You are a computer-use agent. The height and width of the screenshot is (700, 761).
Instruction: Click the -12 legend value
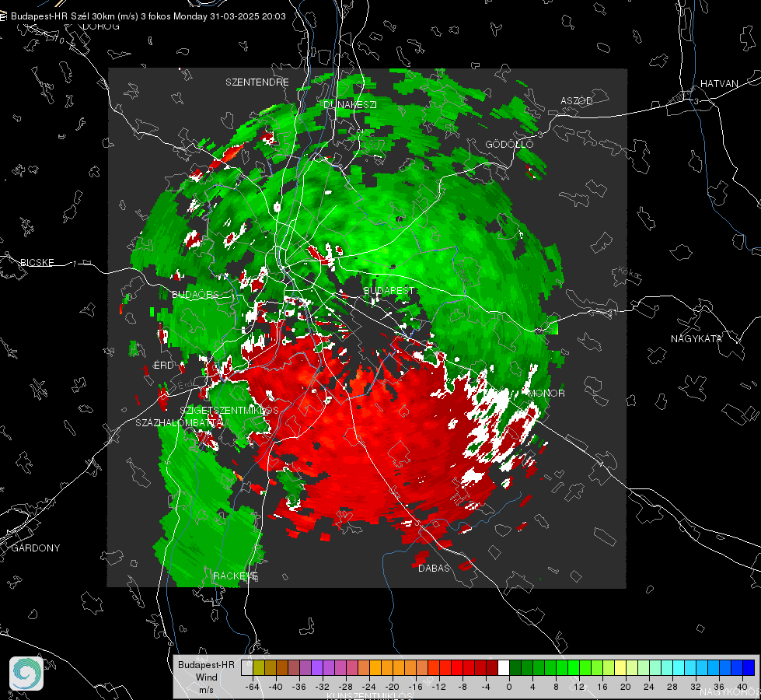click(438, 687)
